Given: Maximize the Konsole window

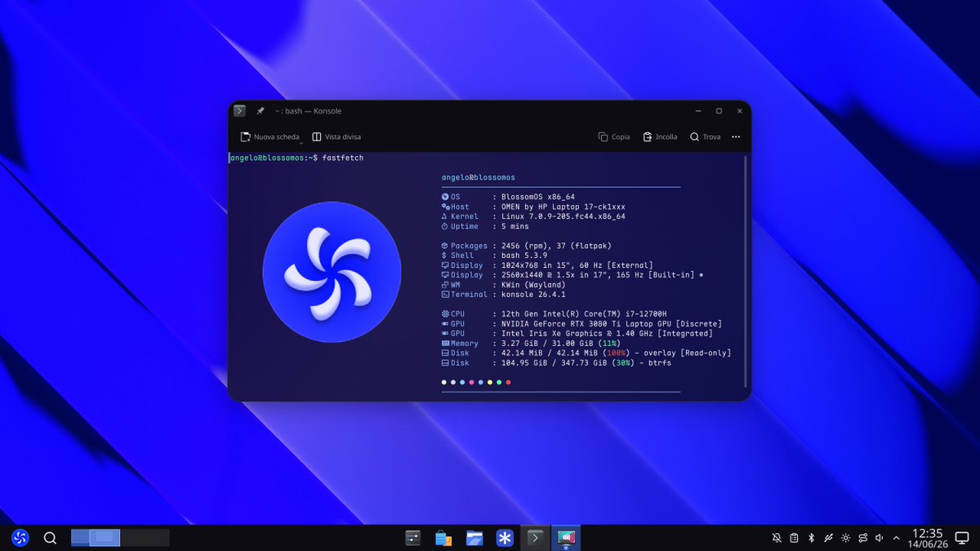Looking at the screenshot, I should pyautogui.click(x=719, y=111).
